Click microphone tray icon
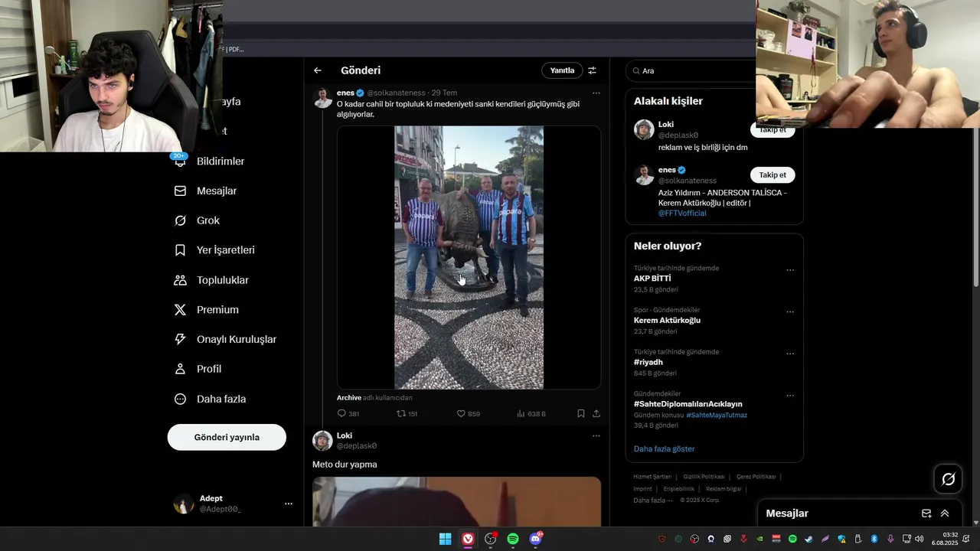980x551 pixels. pyautogui.click(x=890, y=540)
